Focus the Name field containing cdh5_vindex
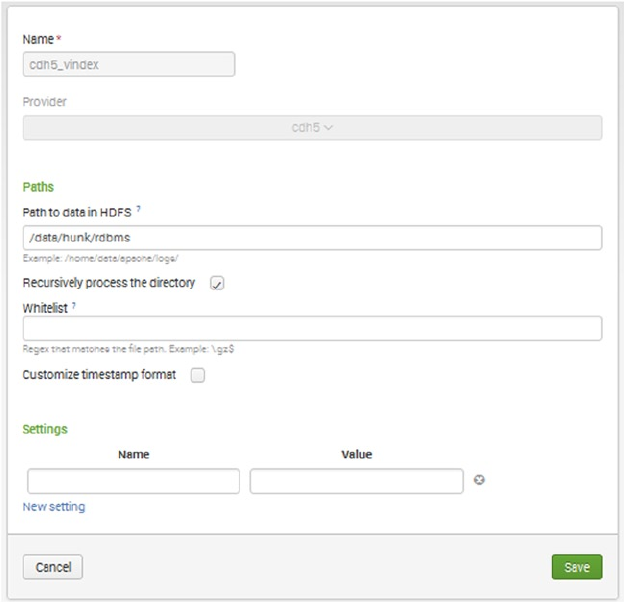624x602 pixels. click(128, 65)
